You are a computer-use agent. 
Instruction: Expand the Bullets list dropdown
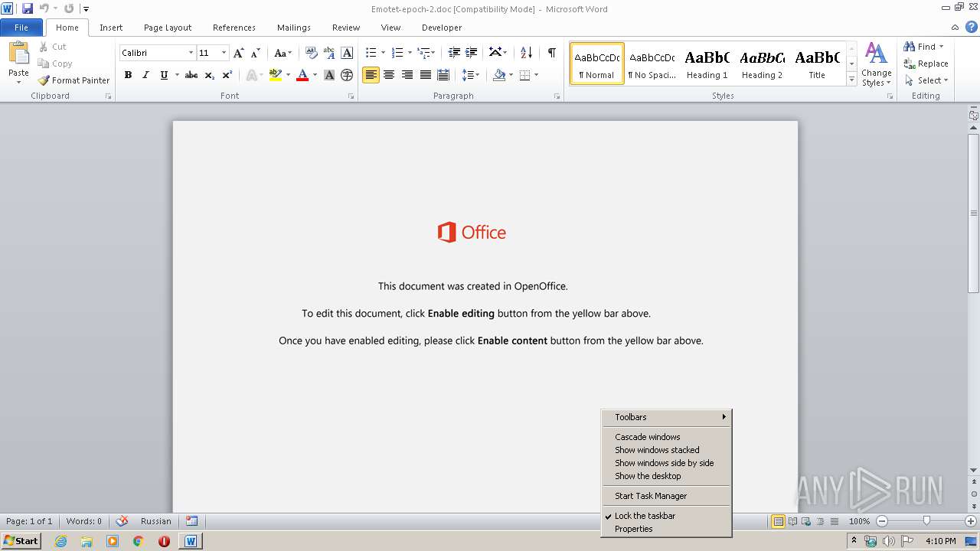tap(384, 53)
